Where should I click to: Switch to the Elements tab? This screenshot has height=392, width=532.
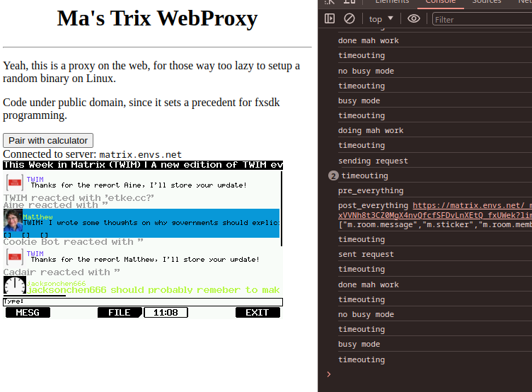[x=391, y=2]
